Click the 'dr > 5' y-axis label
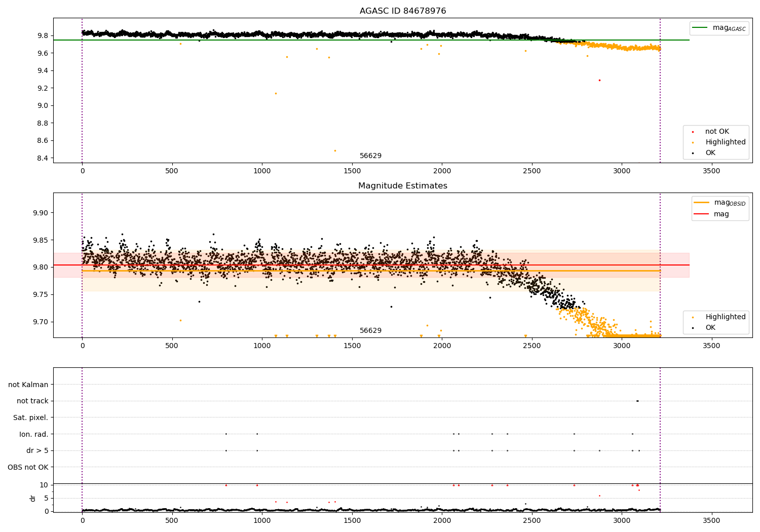This screenshot has height=532, width=760. click(x=37, y=450)
